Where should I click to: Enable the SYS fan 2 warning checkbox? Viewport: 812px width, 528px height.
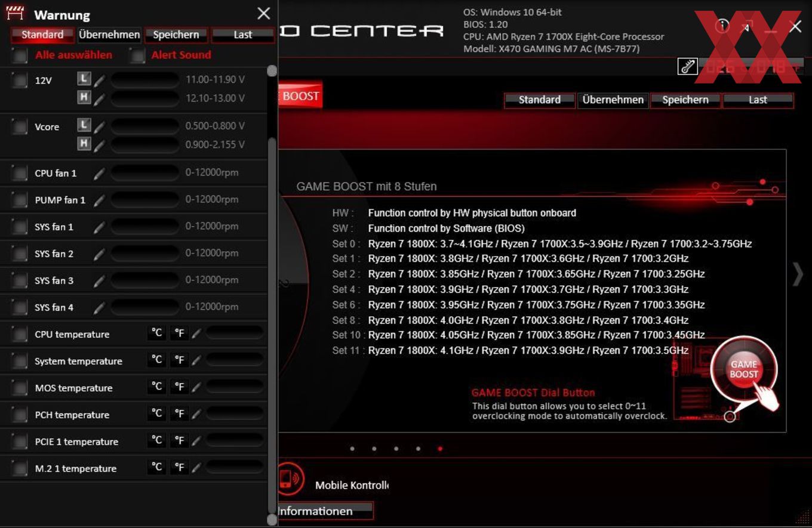(20, 254)
